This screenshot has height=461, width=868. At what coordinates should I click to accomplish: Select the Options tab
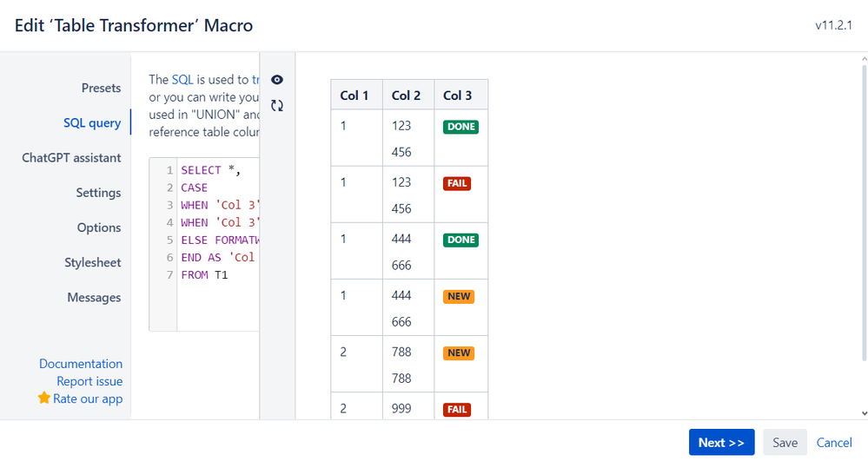point(99,227)
